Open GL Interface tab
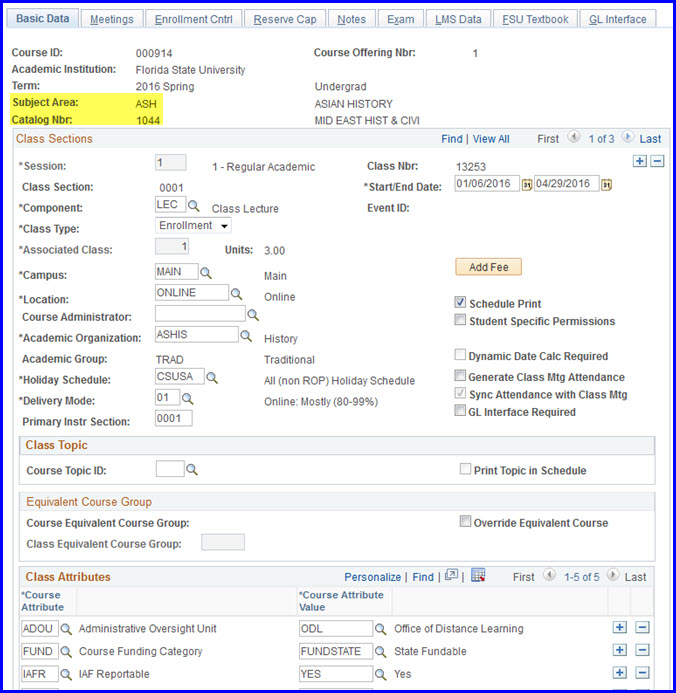Image resolution: width=676 pixels, height=693 pixels. 618,19
